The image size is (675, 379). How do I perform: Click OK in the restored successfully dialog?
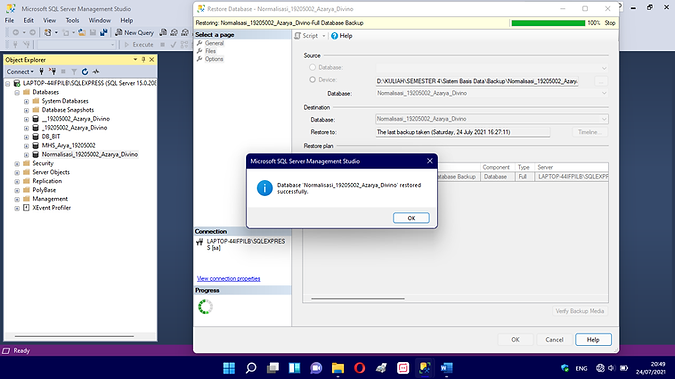pyautogui.click(x=411, y=218)
